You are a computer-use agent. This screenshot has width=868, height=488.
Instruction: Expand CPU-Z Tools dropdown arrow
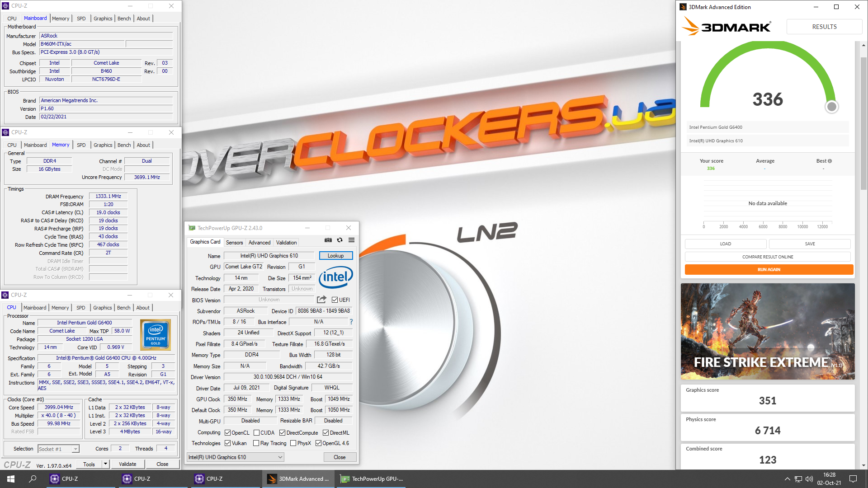[x=105, y=464]
